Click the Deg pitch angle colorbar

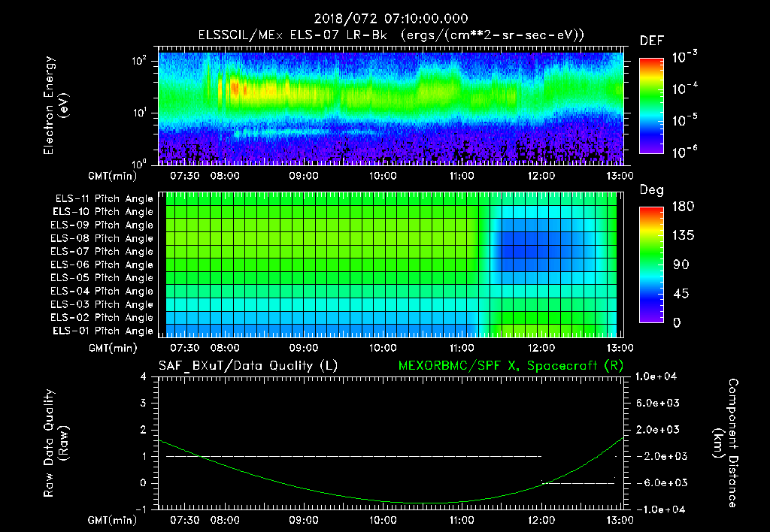coord(651,264)
